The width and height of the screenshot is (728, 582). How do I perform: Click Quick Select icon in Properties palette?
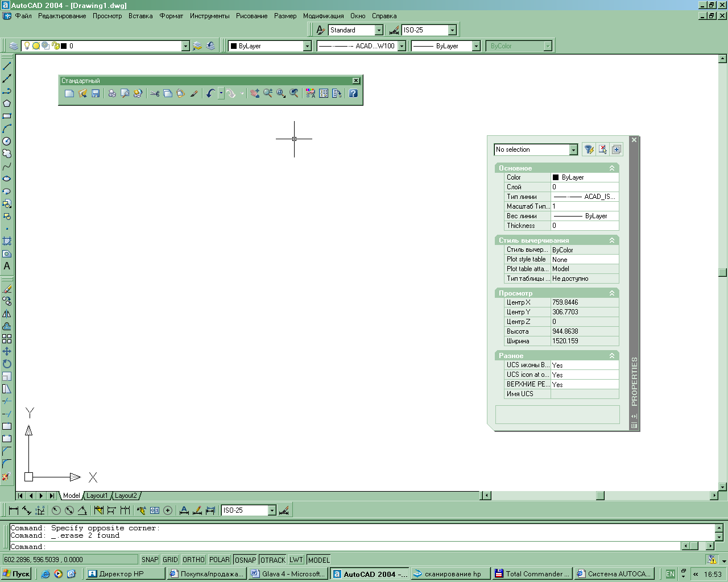[589, 149]
